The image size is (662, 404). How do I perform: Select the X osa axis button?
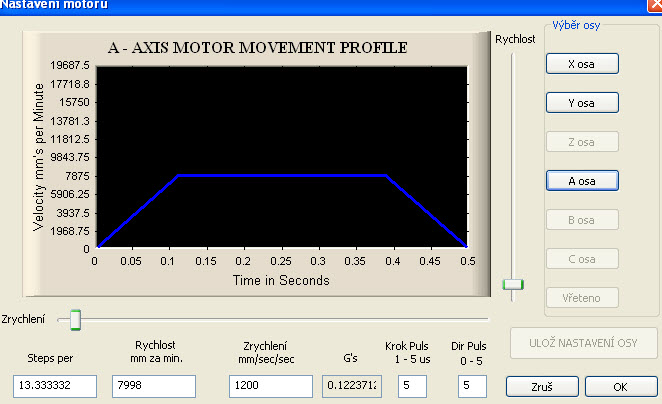(582, 63)
